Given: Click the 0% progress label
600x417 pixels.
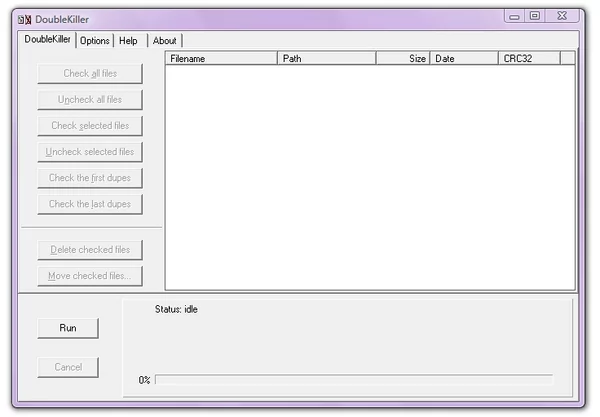Looking at the screenshot, I should pos(144,380).
